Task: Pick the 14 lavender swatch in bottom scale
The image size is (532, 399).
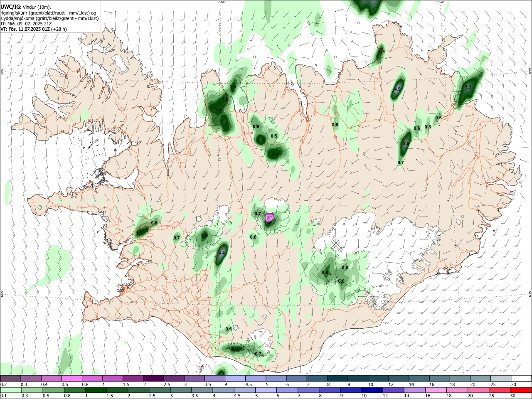Action: (x=414, y=390)
